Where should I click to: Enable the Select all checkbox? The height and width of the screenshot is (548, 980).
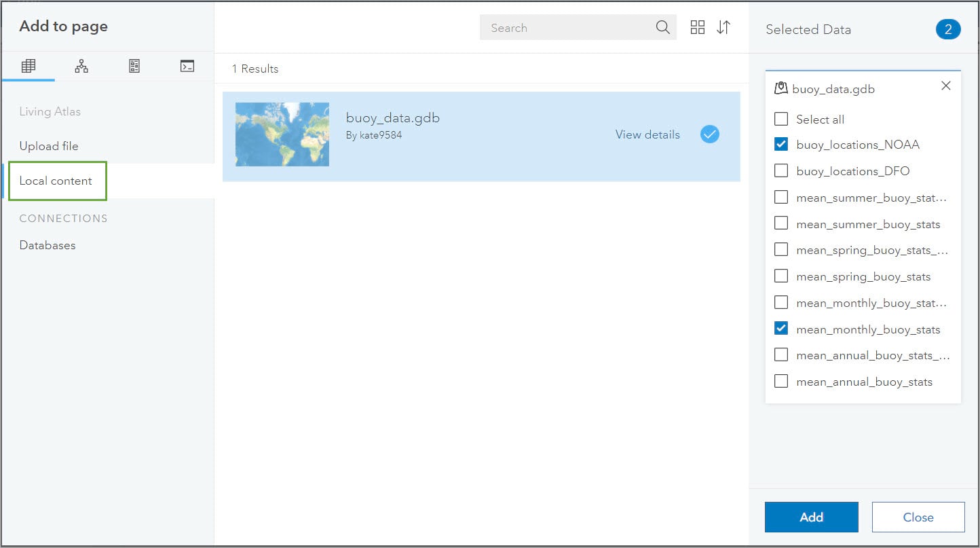point(780,118)
